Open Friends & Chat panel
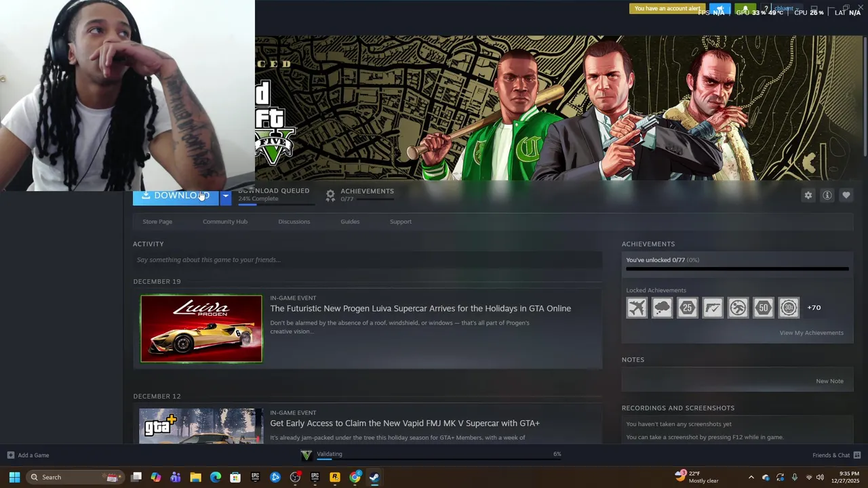This screenshot has width=868, height=488. coord(836,455)
